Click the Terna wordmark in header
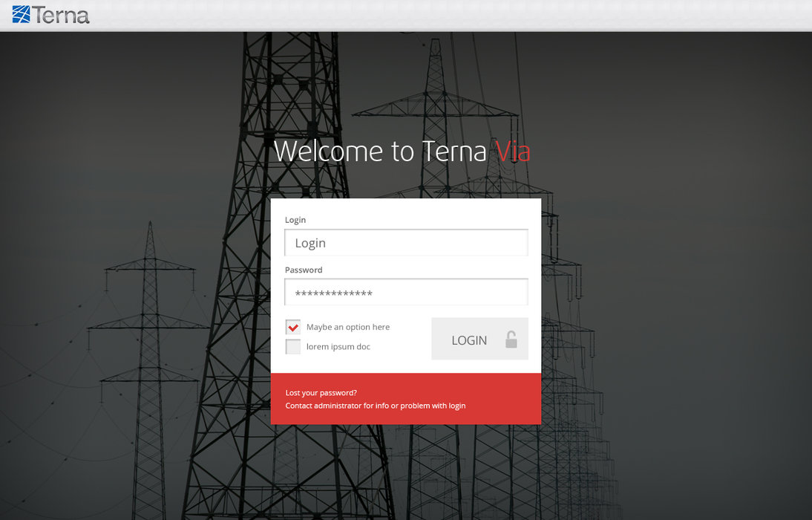This screenshot has width=812, height=520. point(62,15)
